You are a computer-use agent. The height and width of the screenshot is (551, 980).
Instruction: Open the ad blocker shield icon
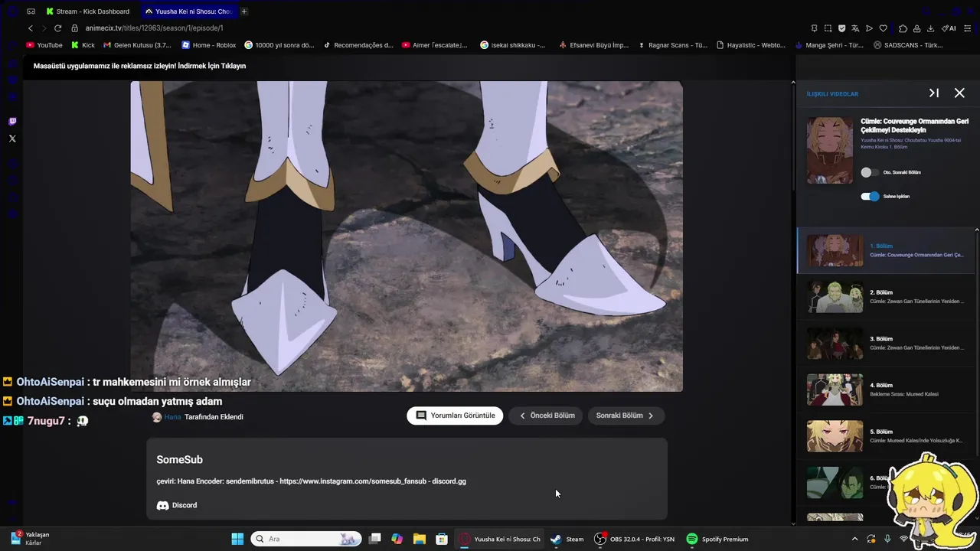coord(841,28)
